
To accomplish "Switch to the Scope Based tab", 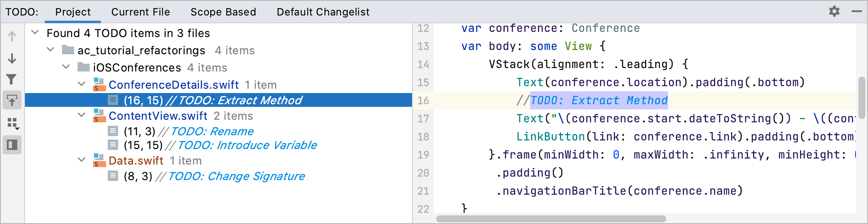I will tap(223, 12).
